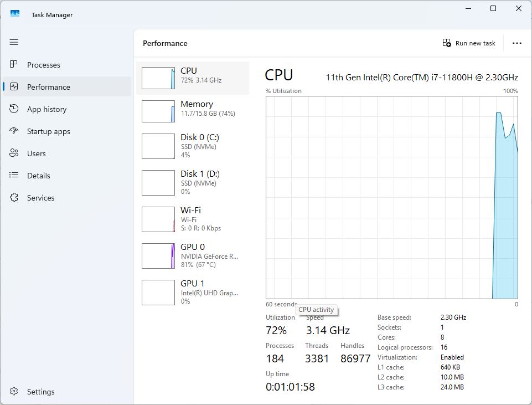Image resolution: width=532 pixels, height=405 pixels.
Task: Click the L3 cache 24.0 MB value
Action: tap(452, 387)
